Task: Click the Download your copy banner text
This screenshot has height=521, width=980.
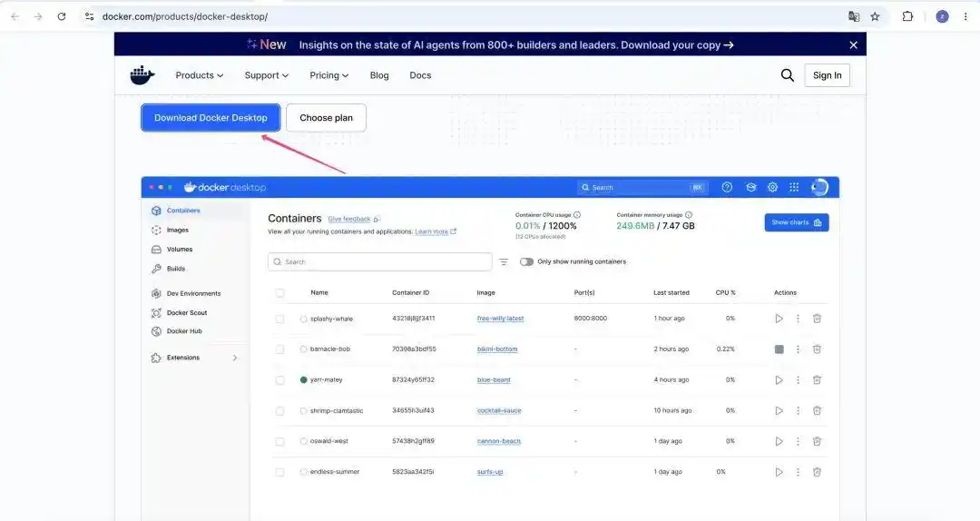Action: [x=677, y=45]
